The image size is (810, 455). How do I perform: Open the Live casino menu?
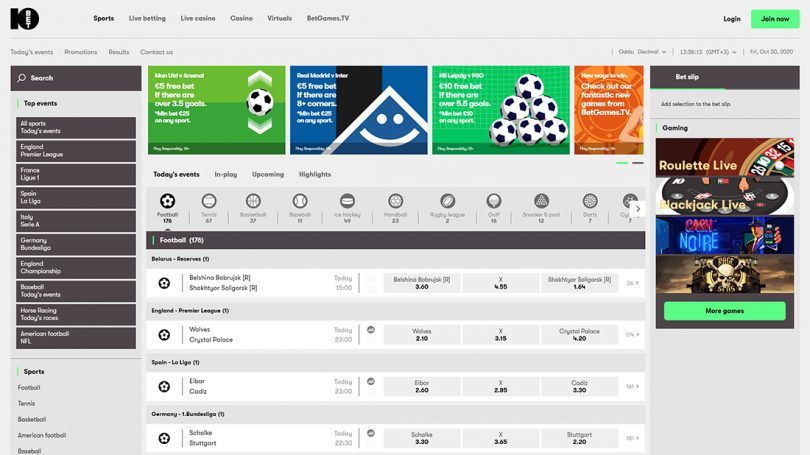pos(198,18)
